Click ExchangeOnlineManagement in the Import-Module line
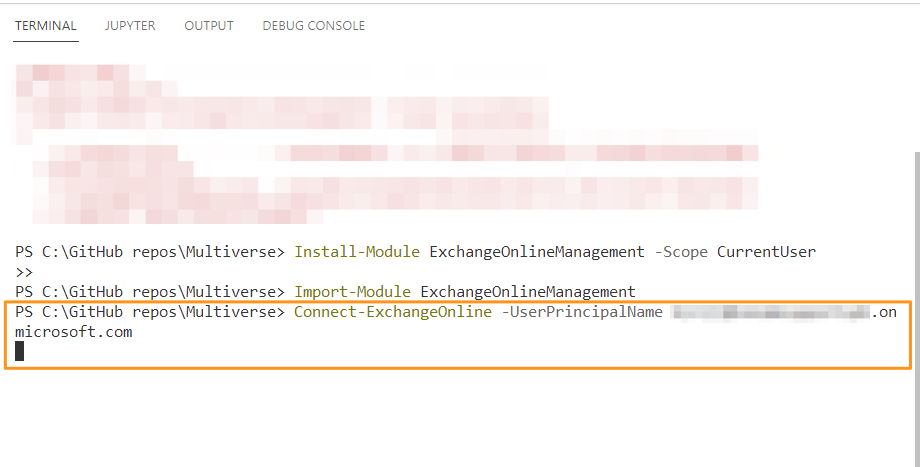The width and height of the screenshot is (920, 467). 528,292
